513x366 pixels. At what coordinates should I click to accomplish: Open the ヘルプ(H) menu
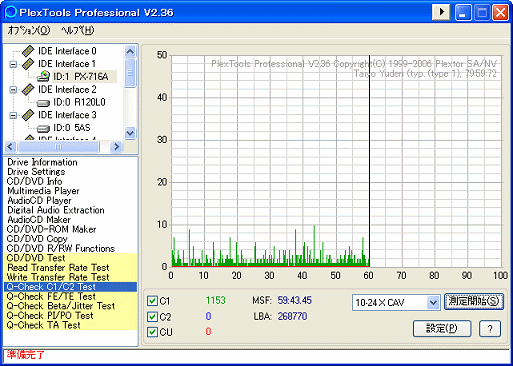tap(77, 30)
